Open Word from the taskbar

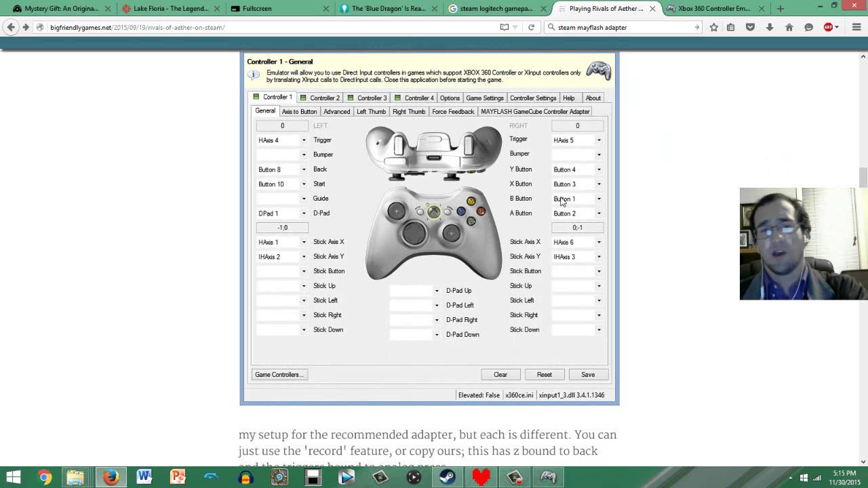pyautogui.click(x=144, y=477)
